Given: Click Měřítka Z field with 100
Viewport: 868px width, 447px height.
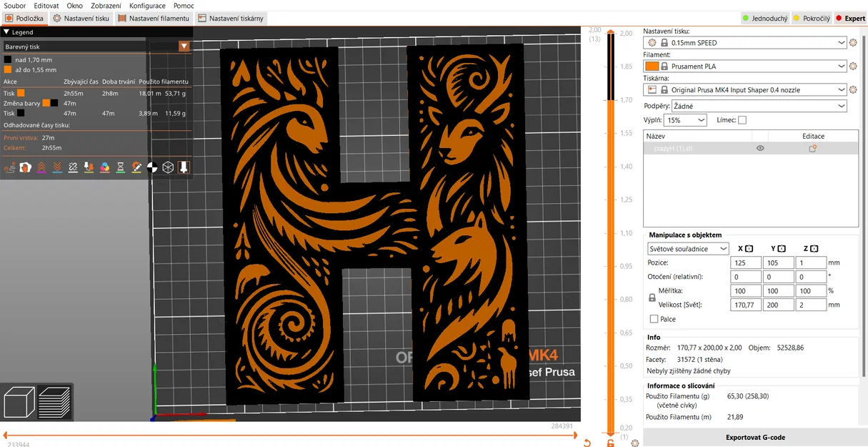Looking at the screenshot, I should tap(812, 291).
